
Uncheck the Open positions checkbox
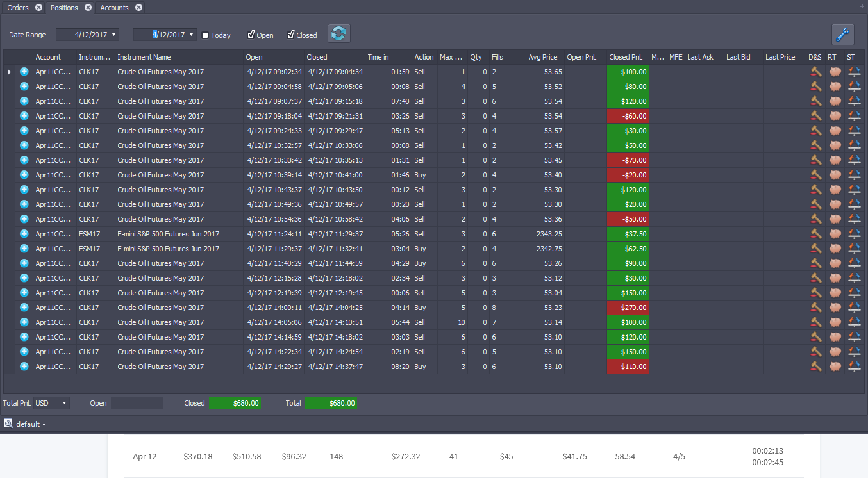tap(251, 35)
